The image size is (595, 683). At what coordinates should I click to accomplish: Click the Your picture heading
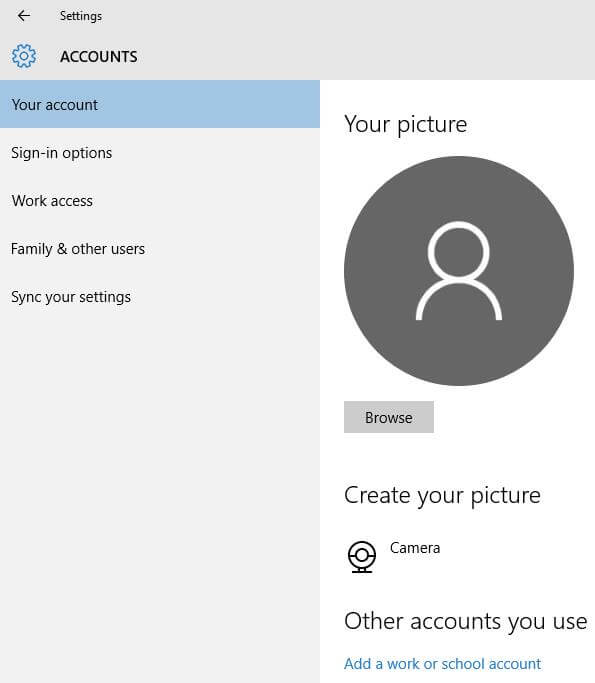[x=406, y=125]
